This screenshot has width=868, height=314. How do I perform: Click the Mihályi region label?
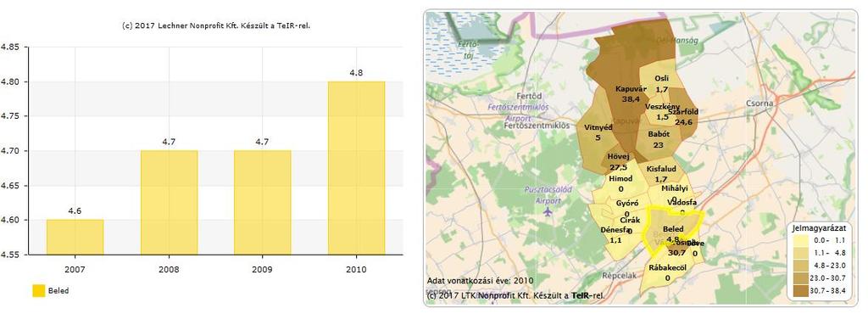(674, 189)
